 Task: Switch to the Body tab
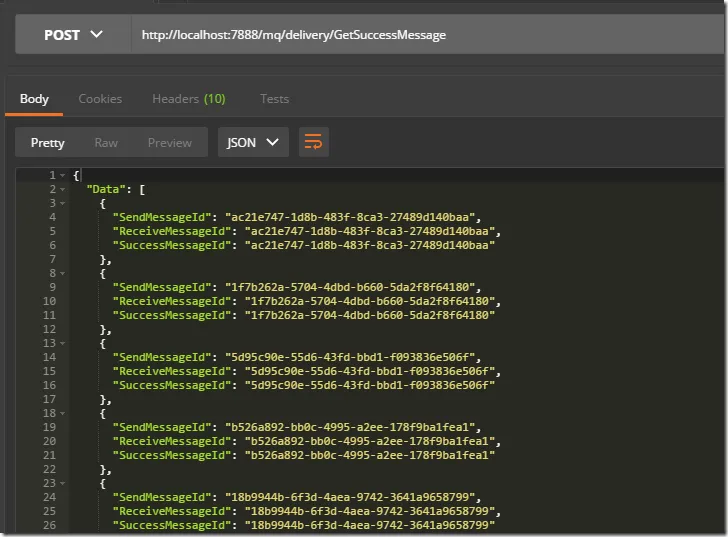[34, 99]
